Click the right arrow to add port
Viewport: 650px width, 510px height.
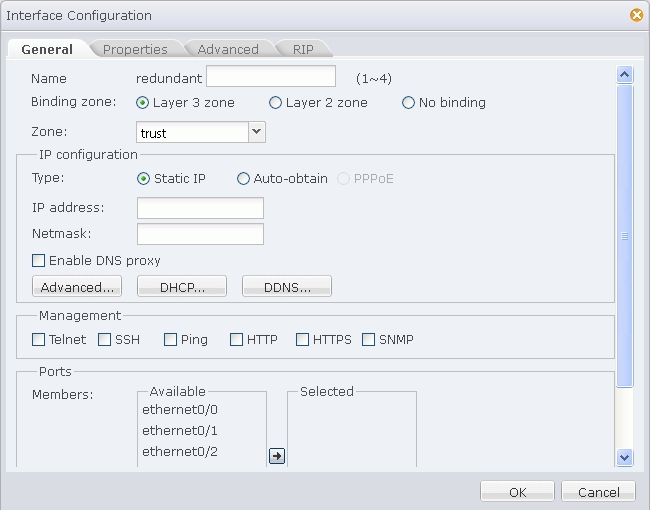pos(277,456)
